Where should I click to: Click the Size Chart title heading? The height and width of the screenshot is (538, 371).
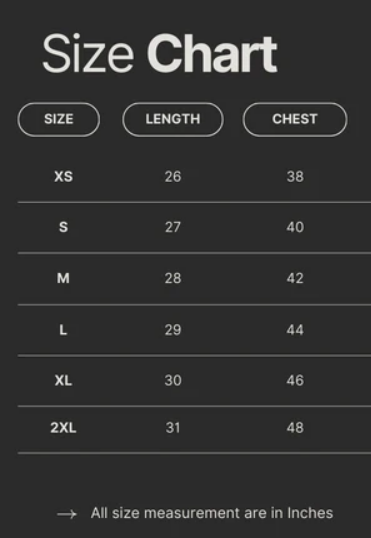(160, 53)
